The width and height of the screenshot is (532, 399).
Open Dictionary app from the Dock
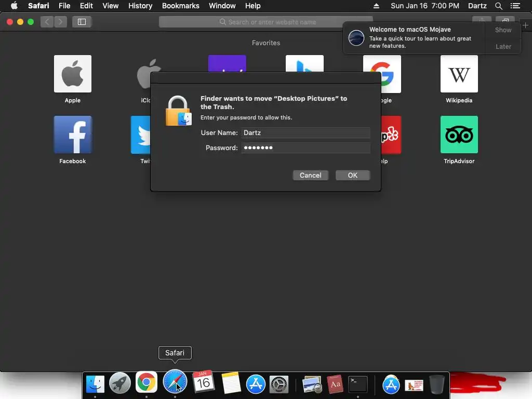pyautogui.click(x=335, y=384)
